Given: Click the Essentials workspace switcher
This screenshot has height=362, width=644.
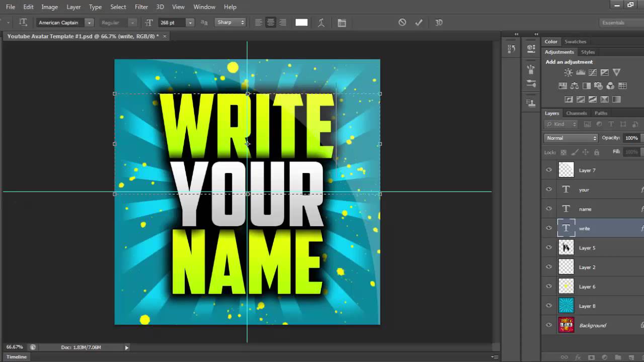Looking at the screenshot, I should 613,22.
